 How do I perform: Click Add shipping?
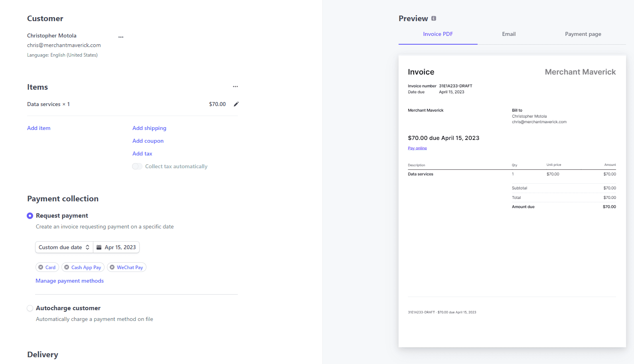click(x=149, y=128)
